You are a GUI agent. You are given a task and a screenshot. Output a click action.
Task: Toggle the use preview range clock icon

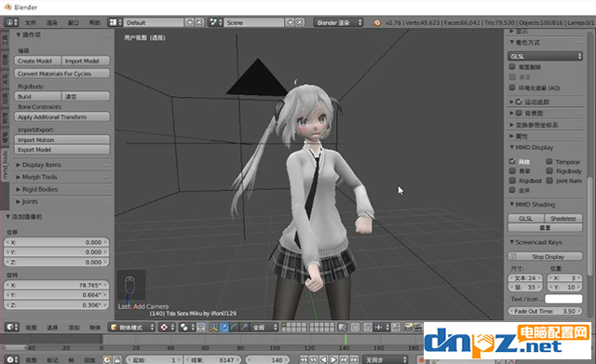pos(107,359)
